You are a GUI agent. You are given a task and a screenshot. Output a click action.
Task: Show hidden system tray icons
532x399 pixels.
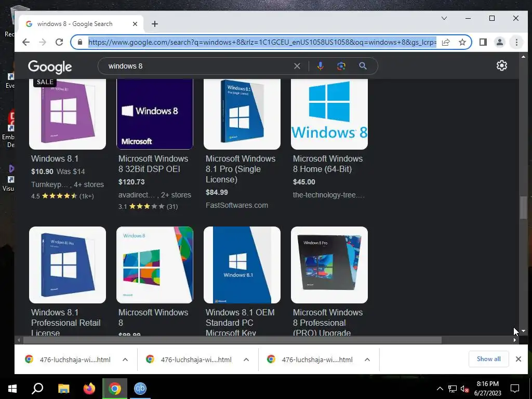pos(440,389)
